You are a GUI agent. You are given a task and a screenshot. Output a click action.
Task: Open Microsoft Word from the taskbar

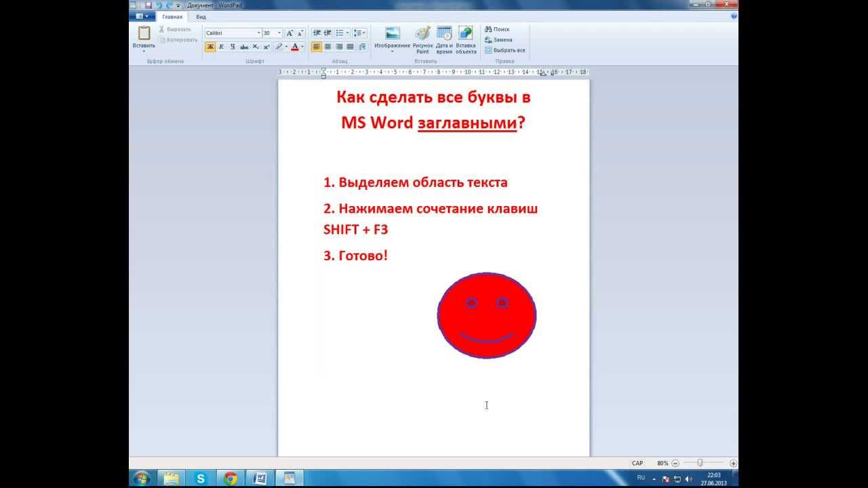tap(260, 478)
